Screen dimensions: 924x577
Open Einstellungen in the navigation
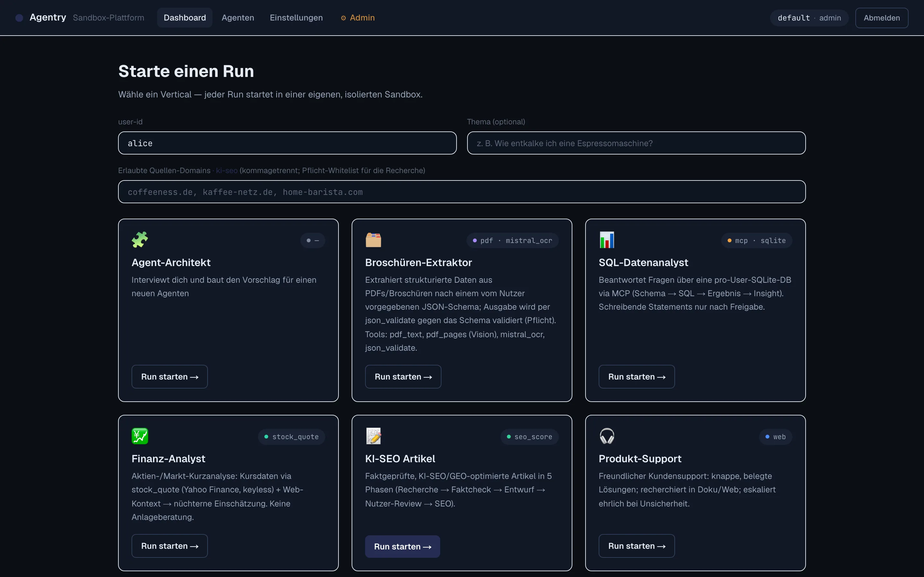296,18
